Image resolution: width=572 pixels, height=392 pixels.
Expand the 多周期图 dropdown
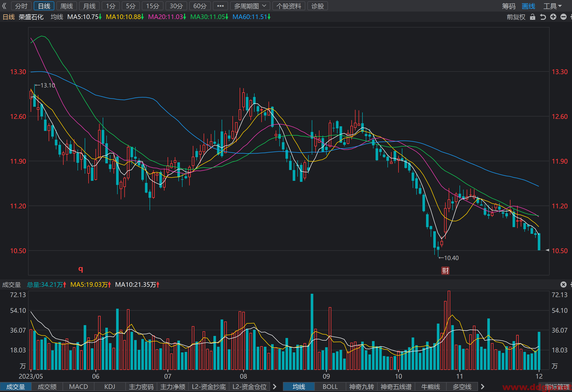point(250,6)
